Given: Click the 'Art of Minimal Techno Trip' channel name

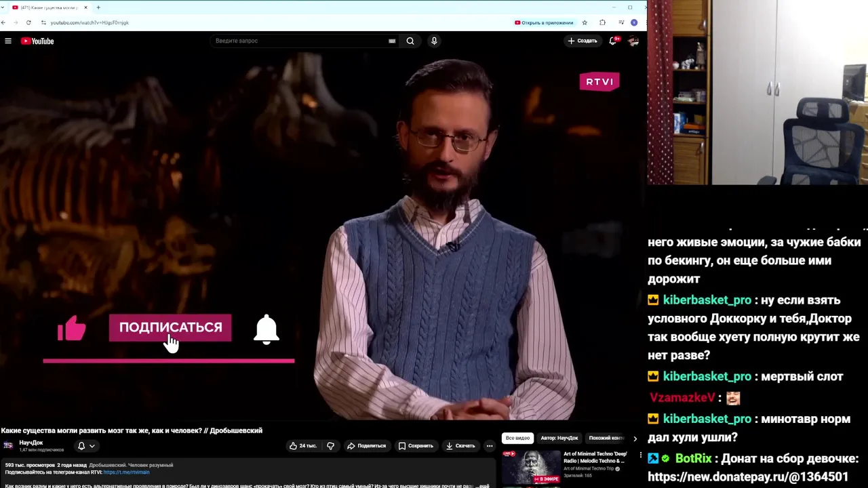Looking at the screenshot, I should click(589, 469).
